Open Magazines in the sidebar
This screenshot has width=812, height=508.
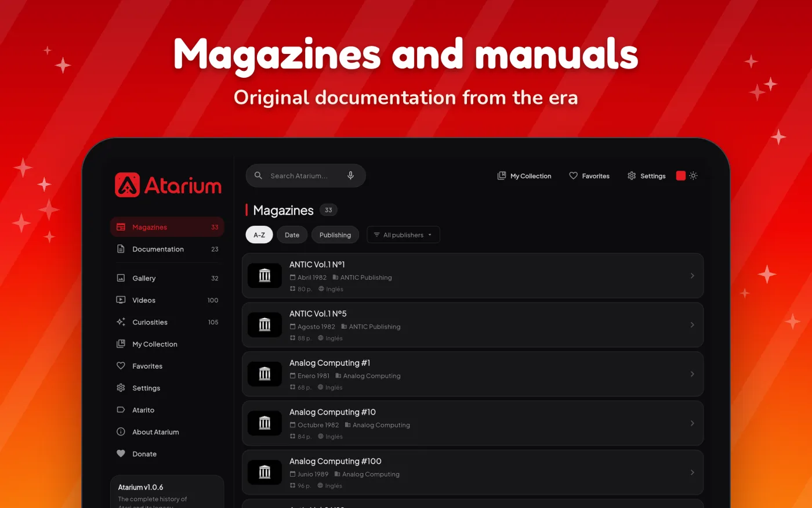167,227
